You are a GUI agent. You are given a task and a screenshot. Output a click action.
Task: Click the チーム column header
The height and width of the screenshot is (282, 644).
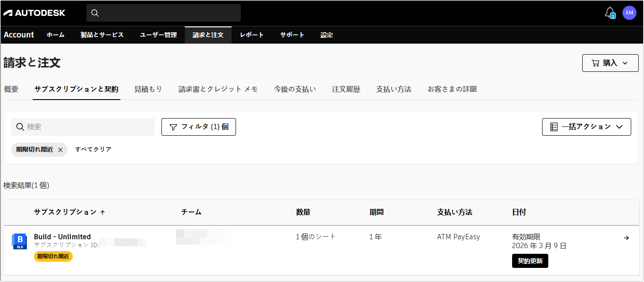point(191,212)
